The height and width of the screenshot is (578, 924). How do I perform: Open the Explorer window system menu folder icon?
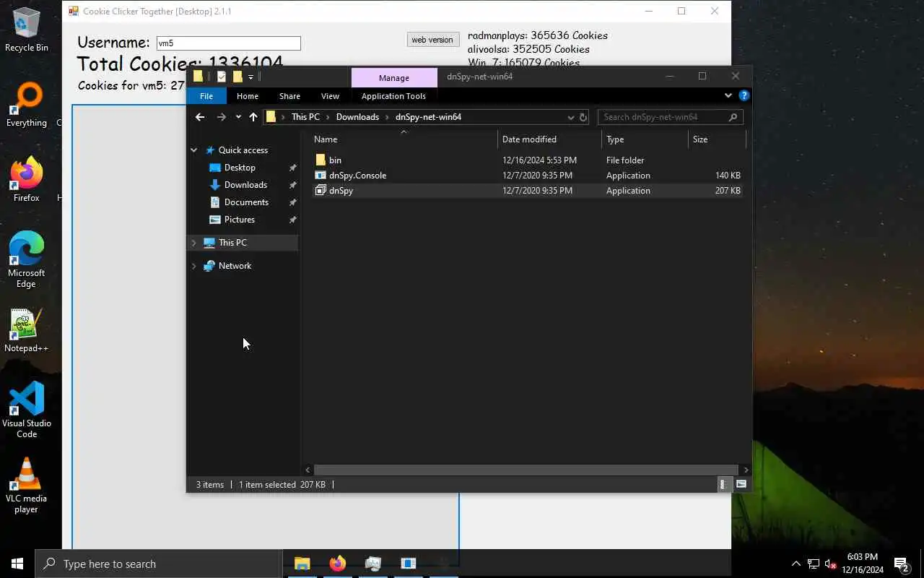pyautogui.click(x=198, y=77)
